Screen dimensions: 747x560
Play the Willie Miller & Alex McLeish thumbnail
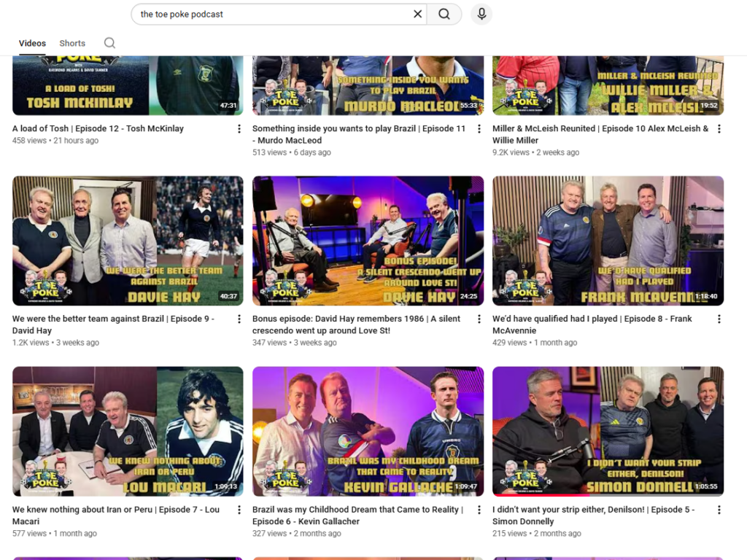[x=608, y=86]
